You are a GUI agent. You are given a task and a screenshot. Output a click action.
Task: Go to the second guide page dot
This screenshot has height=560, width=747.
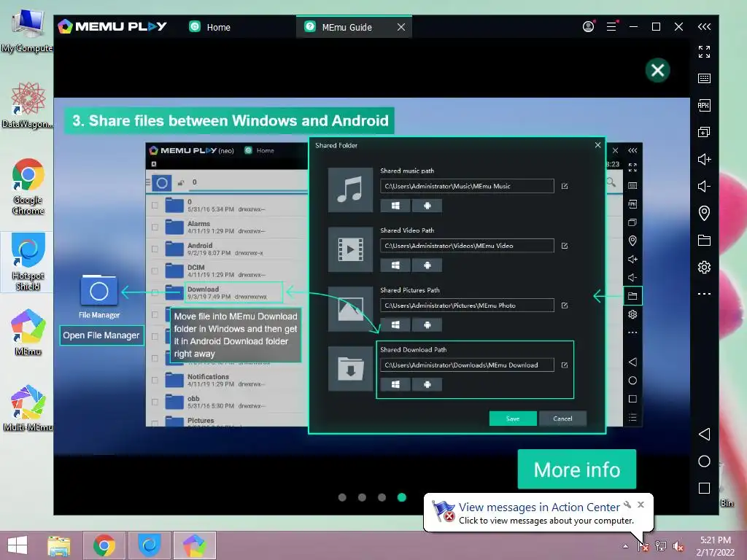click(362, 497)
